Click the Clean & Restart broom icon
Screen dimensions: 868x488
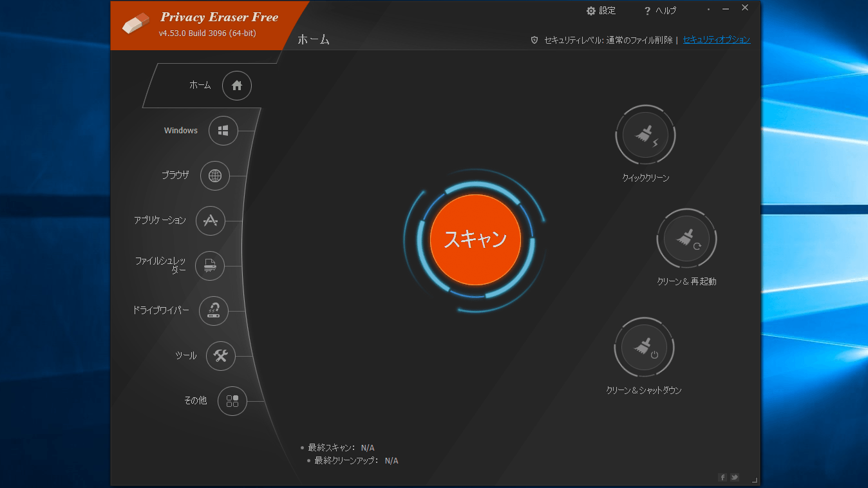pyautogui.click(x=686, y=238)
